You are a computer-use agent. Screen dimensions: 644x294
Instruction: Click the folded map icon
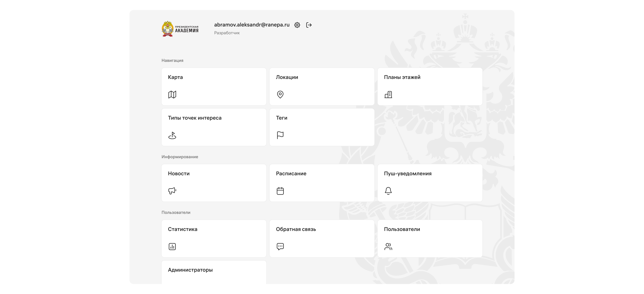click(172, 95)
